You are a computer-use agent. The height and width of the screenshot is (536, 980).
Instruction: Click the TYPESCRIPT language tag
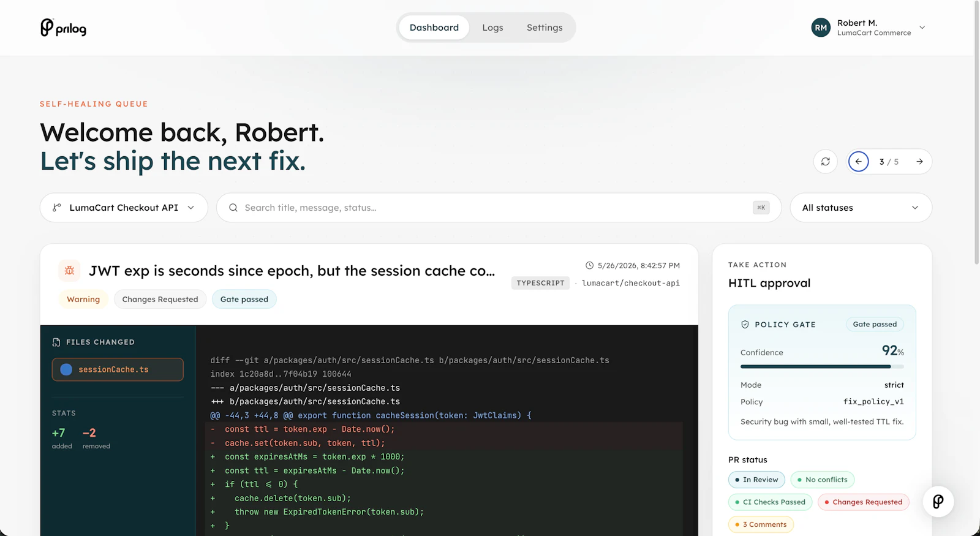[x=540, y=283]
